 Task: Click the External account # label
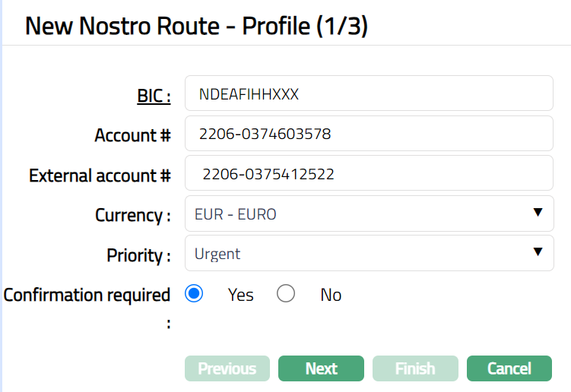(x=100, y=175)
